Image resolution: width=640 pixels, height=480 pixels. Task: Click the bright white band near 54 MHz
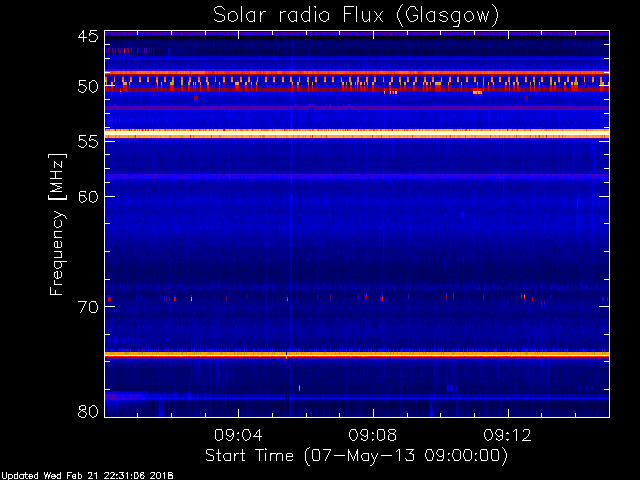[356, 132]
